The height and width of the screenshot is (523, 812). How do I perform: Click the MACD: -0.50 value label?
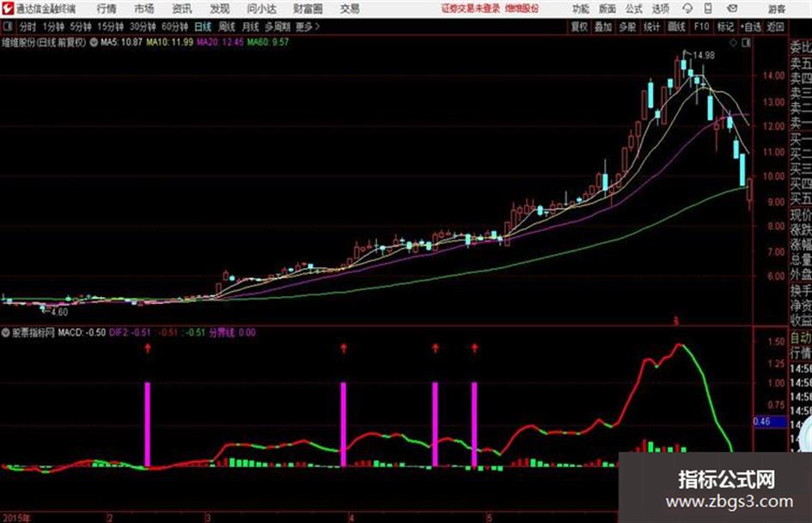tap(82, 332)
